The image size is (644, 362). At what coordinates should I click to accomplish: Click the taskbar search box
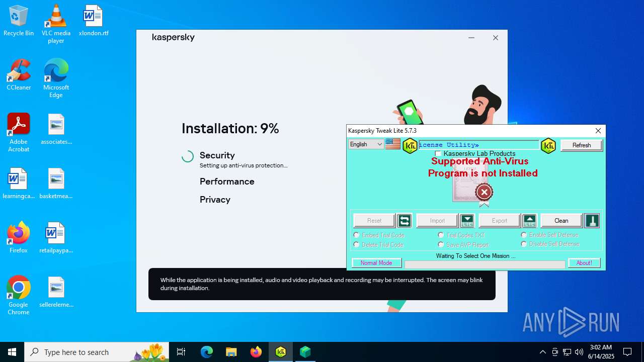[97, 352]
